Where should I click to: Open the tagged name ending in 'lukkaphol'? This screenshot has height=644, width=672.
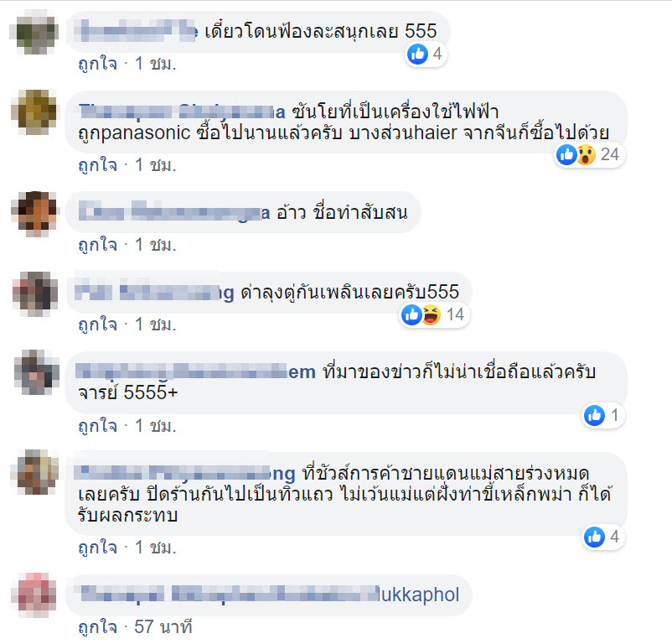270,595
